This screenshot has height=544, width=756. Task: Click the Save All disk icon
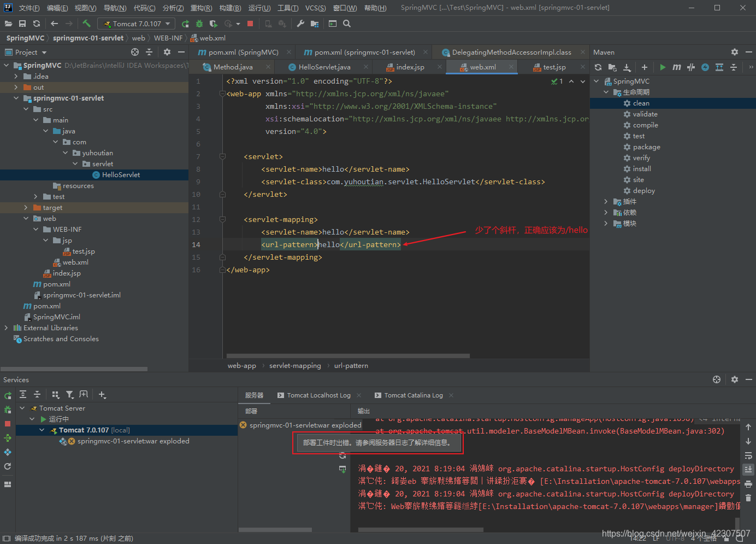click(x=22, y=24)
